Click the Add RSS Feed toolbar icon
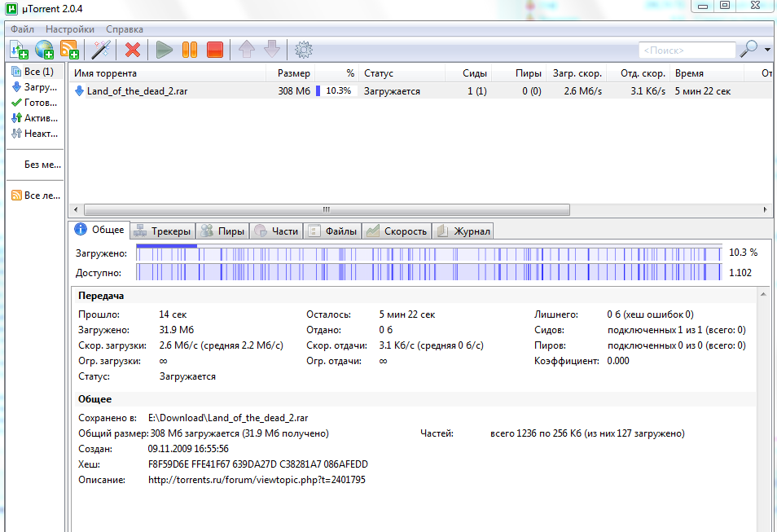 click(x=69, y=50)
